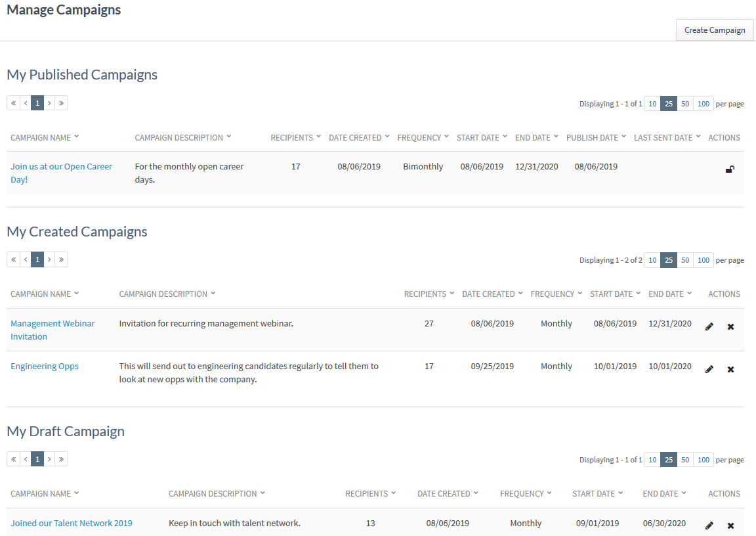Delete the Management Webinar Invitation campaign
Viewport: 756px width, 536px height.
730,326
